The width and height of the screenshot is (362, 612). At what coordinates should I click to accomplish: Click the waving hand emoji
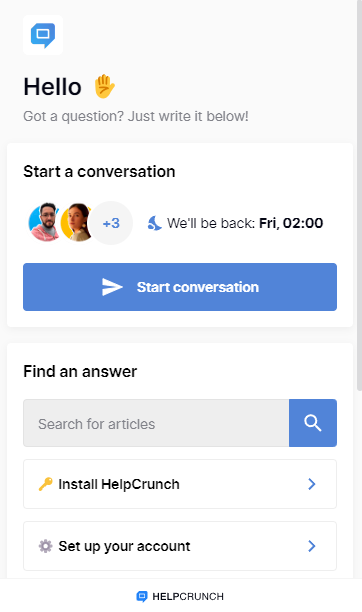coord(104,87)
